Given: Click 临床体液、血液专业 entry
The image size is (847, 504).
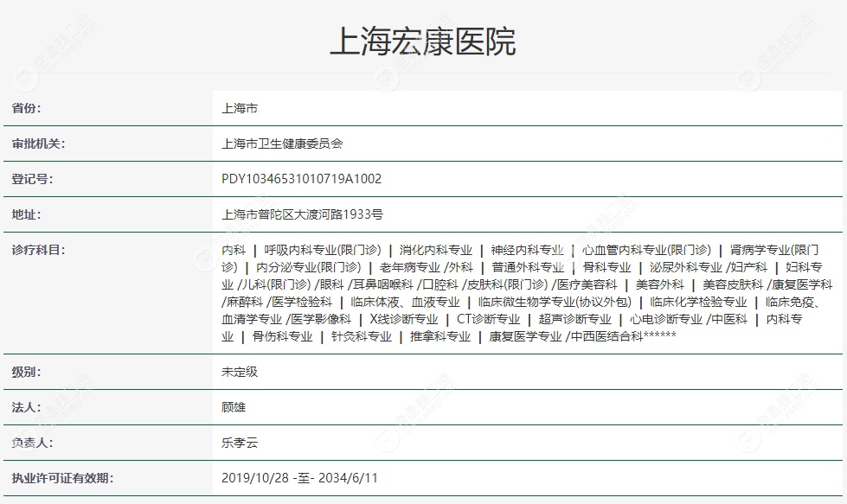Looking at the screenshot, I should (x=405, y=302).
